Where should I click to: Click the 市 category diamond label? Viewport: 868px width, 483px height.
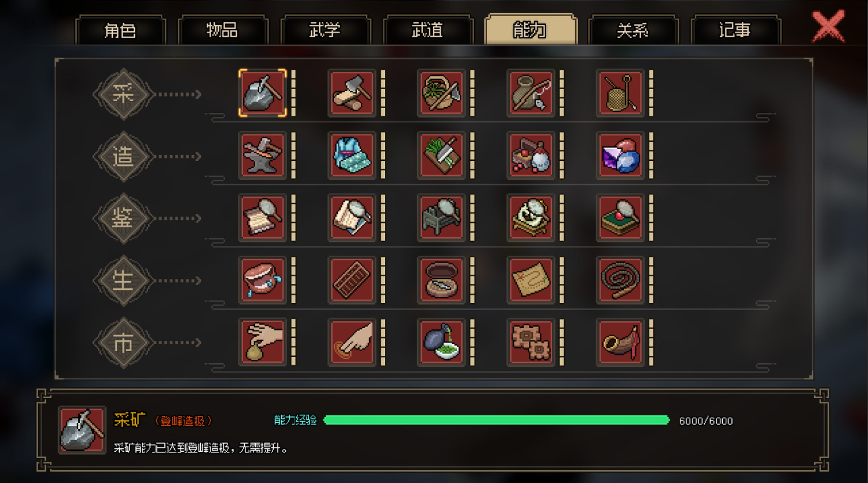(x=123, y=343)
